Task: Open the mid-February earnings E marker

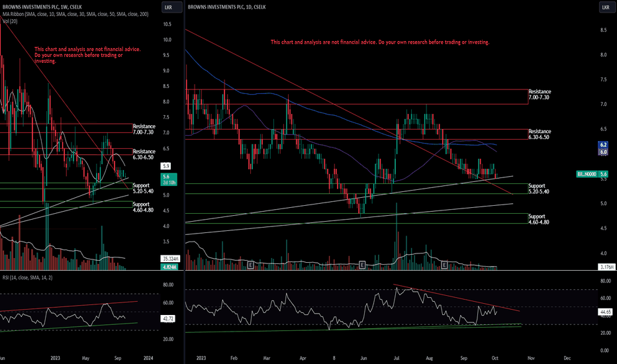Action: [250, 265]
